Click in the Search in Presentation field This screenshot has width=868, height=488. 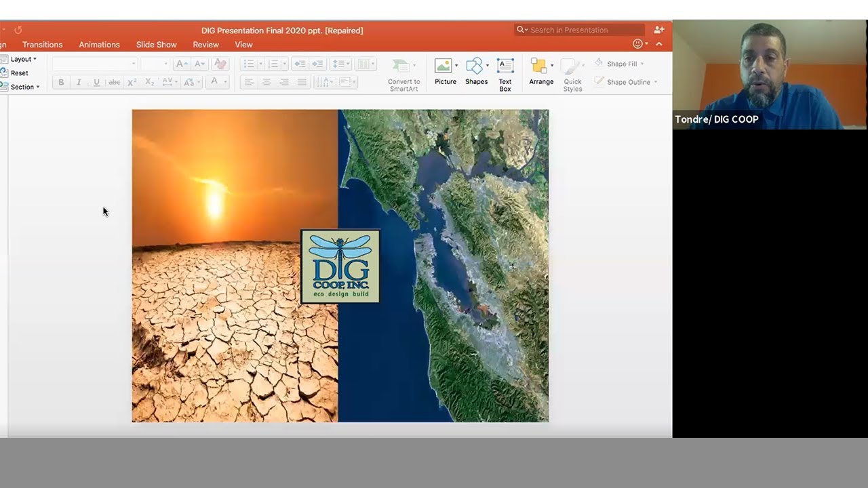pos(580,30)
